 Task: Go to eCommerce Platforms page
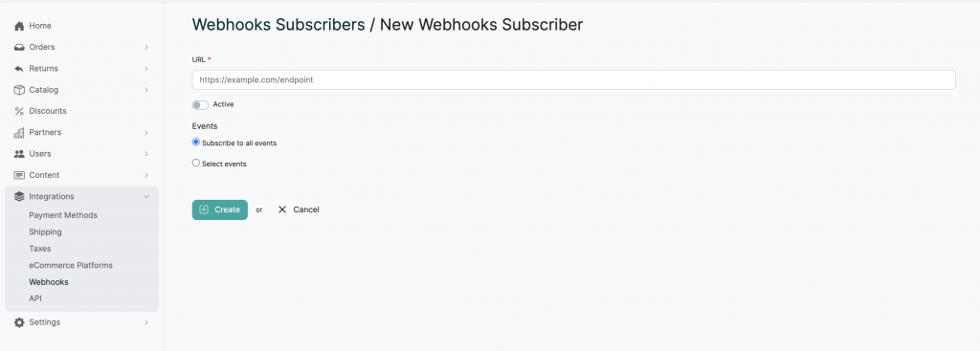click(71, 265)
